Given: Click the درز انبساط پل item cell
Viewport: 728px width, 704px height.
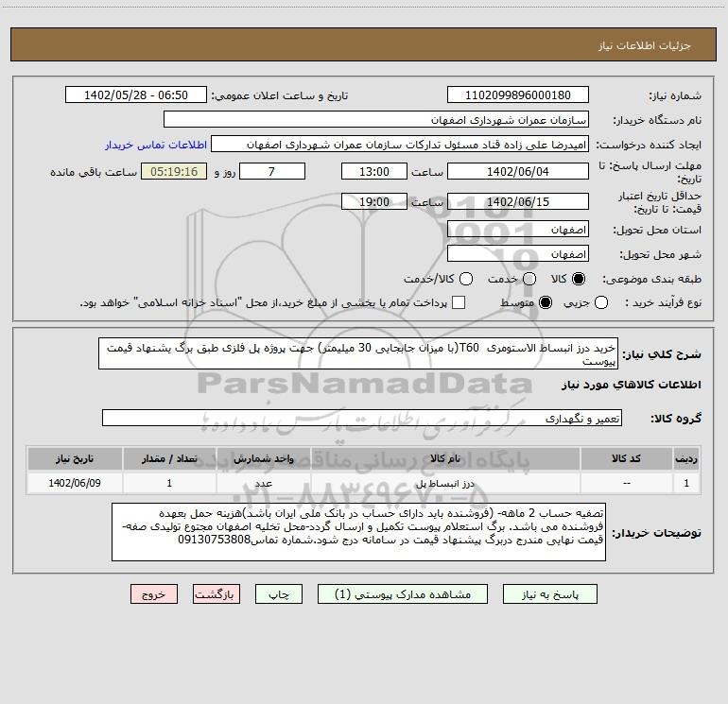Looking at the screenshot, I should (445, 484).
